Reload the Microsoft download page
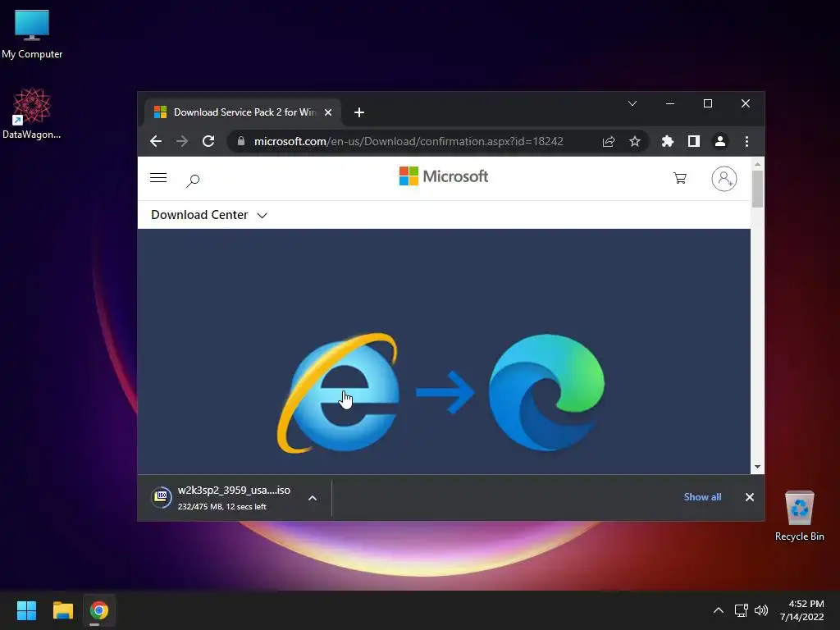 tap(208, 141)
